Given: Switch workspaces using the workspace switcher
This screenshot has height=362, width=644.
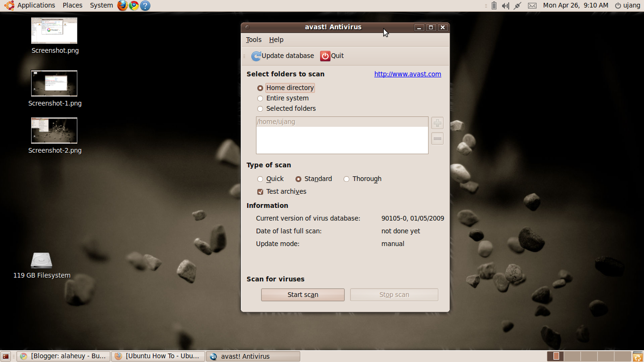Looking at the screenshot, I should click(x=556, y=356).
